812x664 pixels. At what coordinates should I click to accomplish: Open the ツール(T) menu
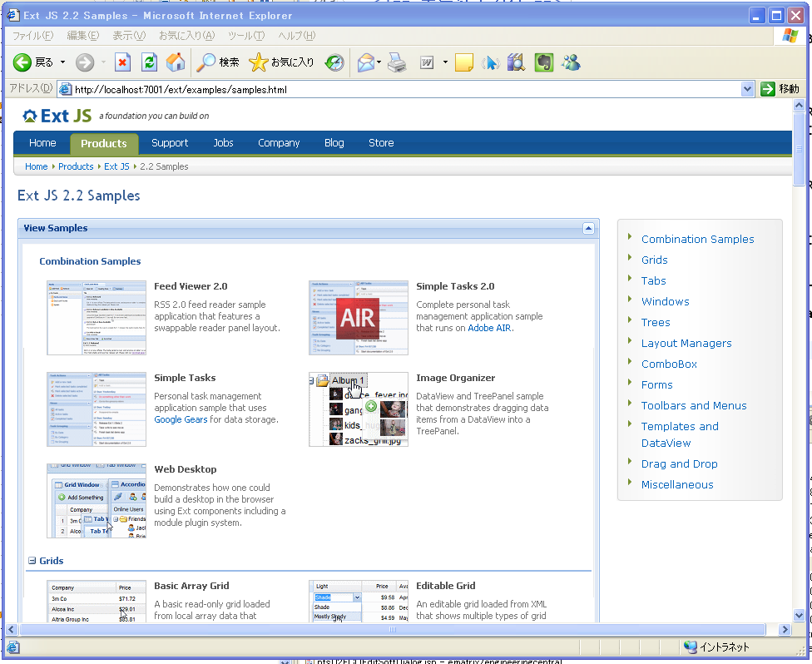(x=246, y=35)
